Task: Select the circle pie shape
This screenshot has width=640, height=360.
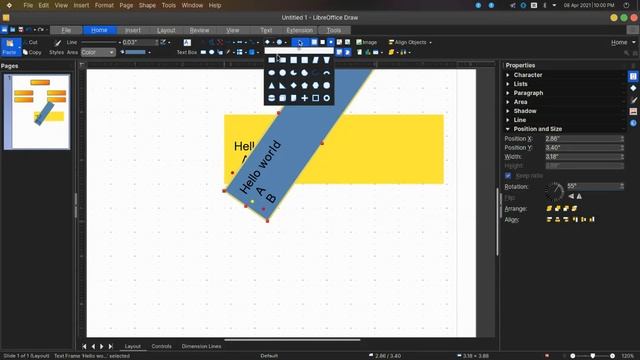Action: [x=293, y=73]
